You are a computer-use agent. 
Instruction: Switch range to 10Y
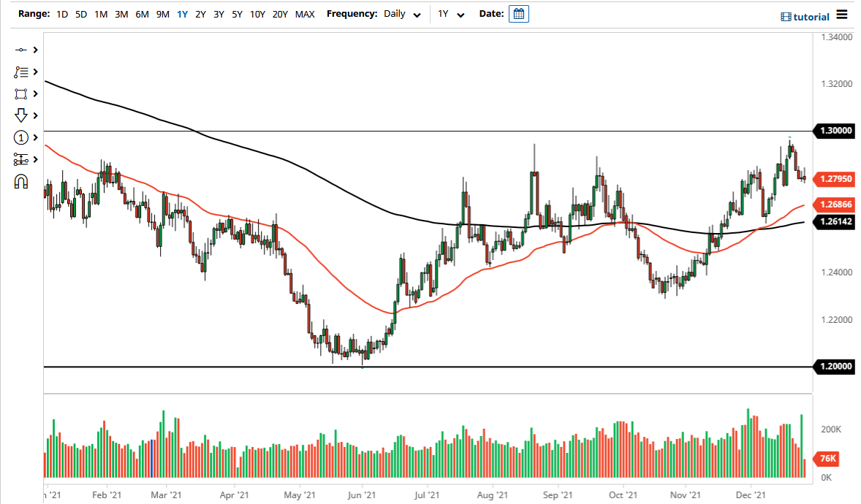click(257, 14)
